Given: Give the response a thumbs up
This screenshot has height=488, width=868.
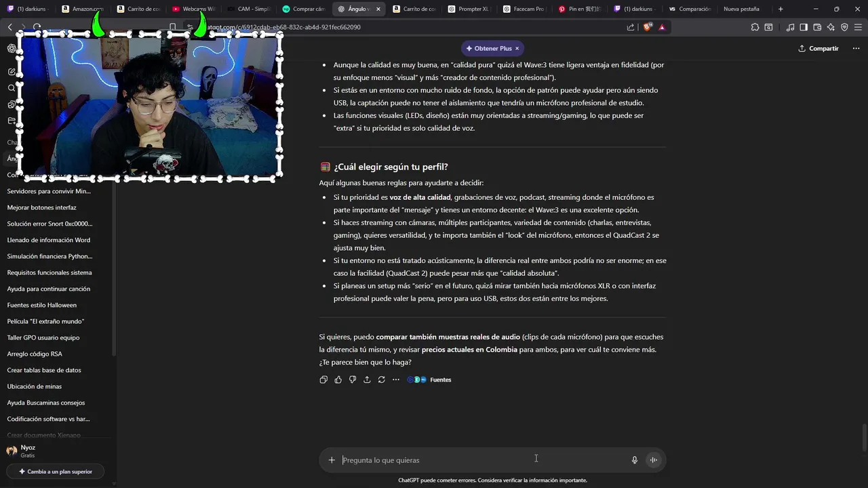Looking at the screenshot, I should pyautogui.click(x=338, y=380).
